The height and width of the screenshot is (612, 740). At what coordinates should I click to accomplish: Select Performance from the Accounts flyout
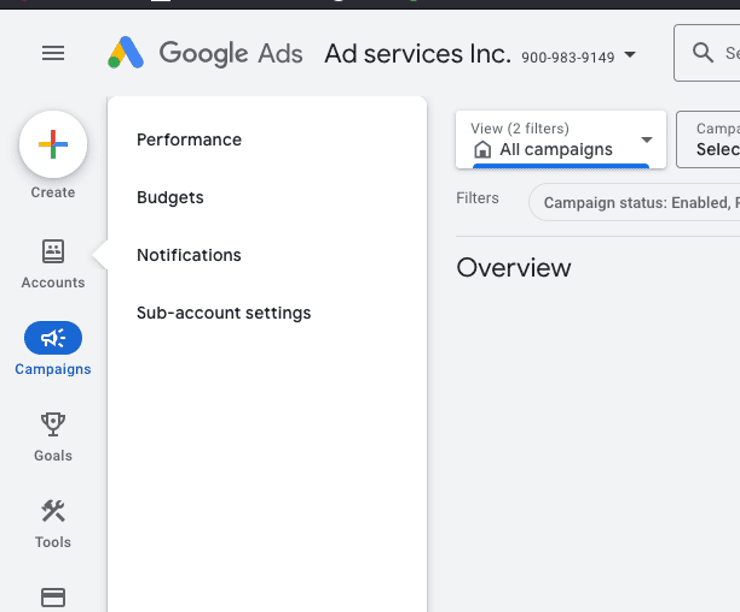(189, 140)
